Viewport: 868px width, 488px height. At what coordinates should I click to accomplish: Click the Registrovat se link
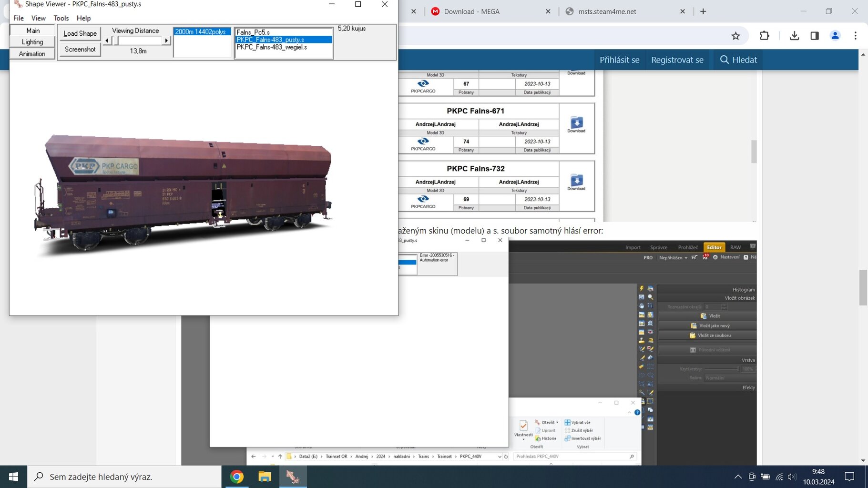coord(677,60)
